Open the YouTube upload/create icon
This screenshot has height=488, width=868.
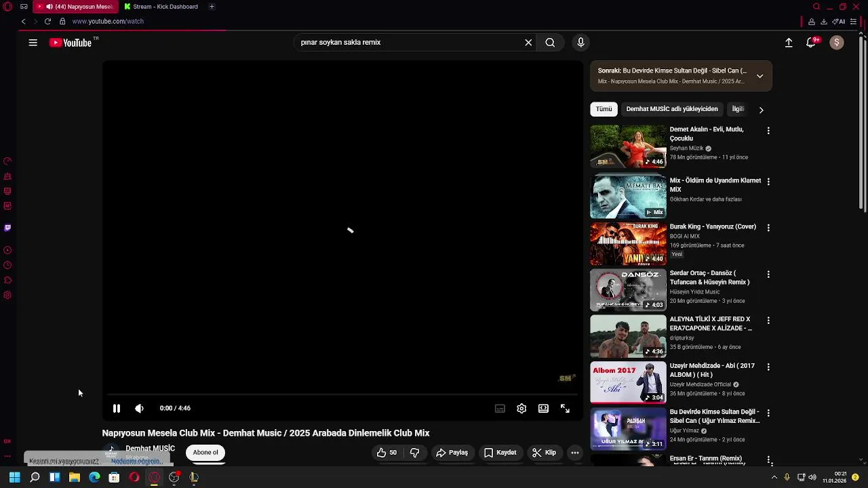tap(789, 42)
